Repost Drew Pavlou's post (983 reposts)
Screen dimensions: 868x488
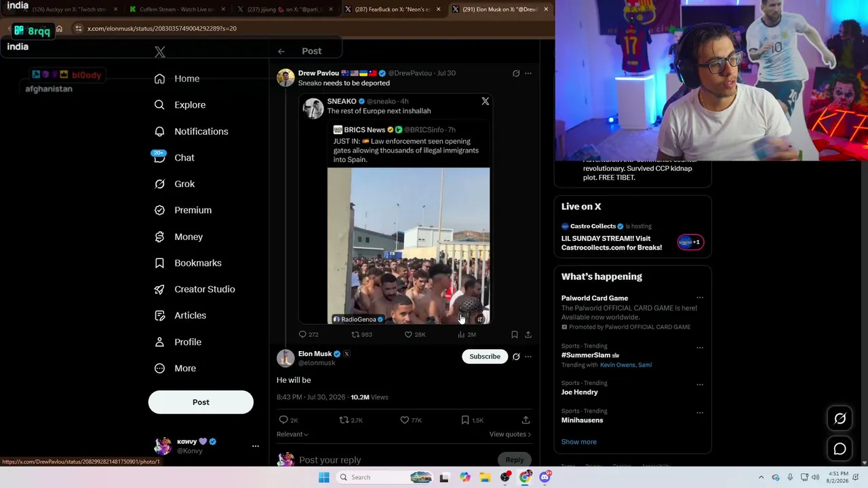point(361,334)
